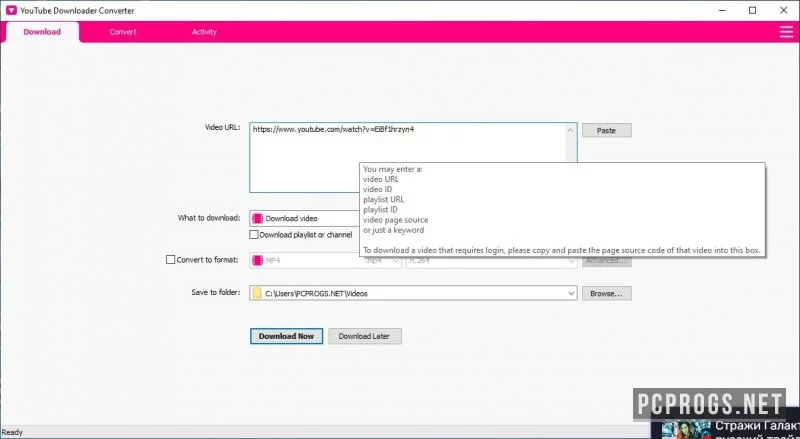This screenshot has height=439, width=800.
Task: Click the pink film icon beside Download video
Action: click(258, 218)
